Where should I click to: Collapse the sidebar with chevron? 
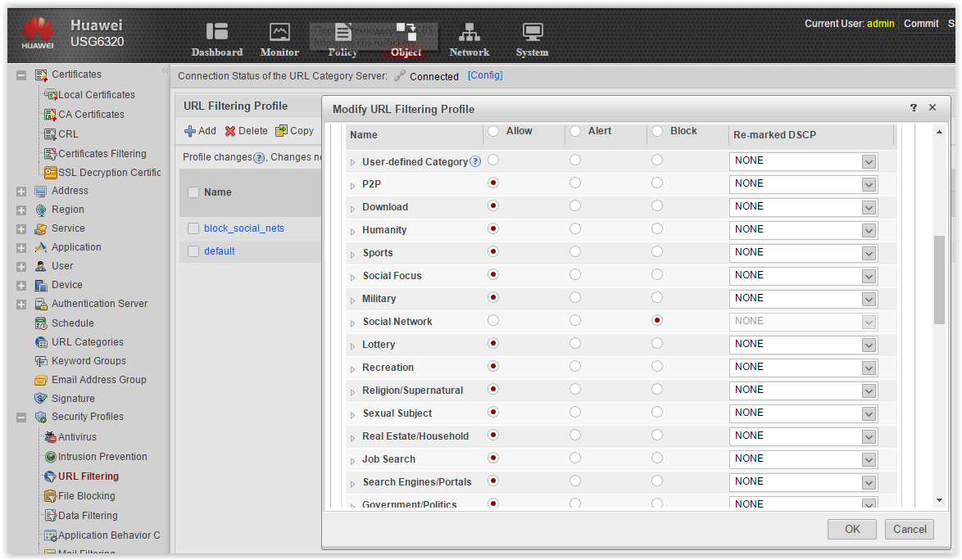click(165, 72)
